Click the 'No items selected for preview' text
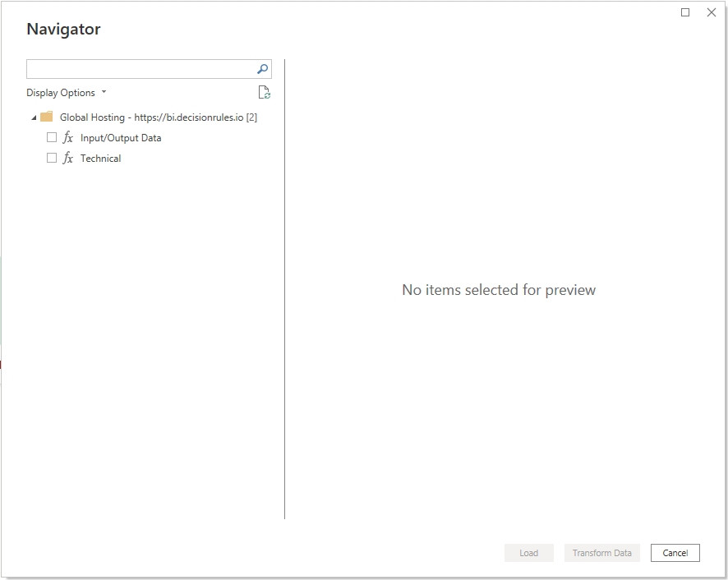 (x=498, y=290)
